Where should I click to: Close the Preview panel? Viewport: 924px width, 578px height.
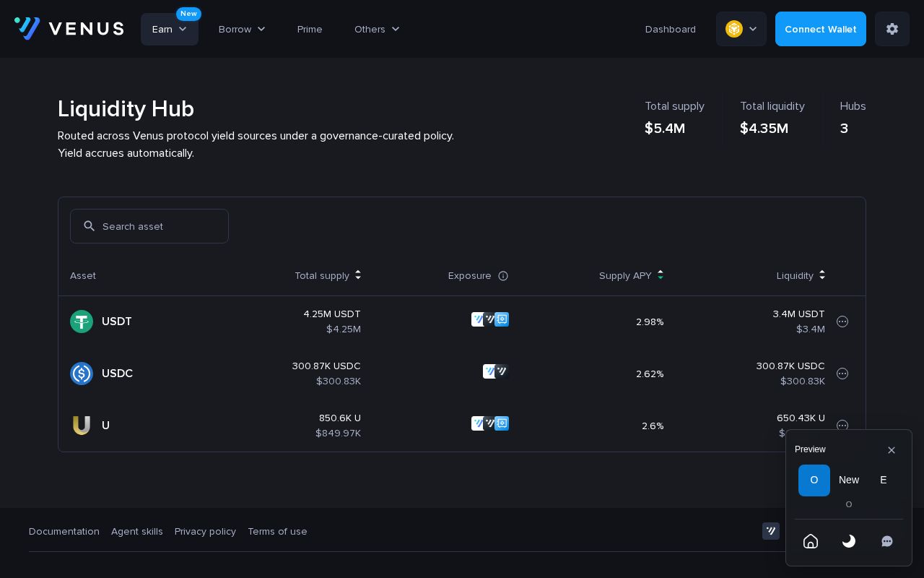[892, 450]
